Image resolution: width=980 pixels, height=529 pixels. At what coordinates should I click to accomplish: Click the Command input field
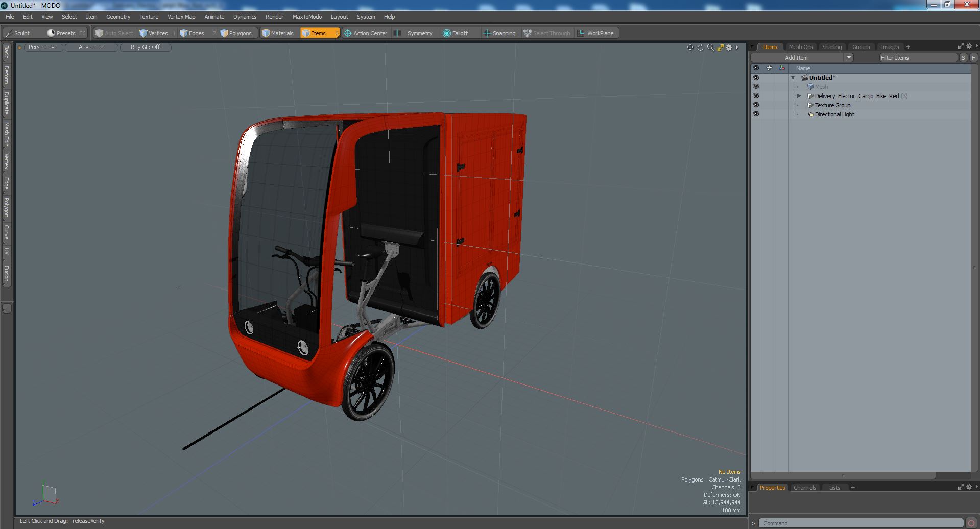tap(860, 523)
